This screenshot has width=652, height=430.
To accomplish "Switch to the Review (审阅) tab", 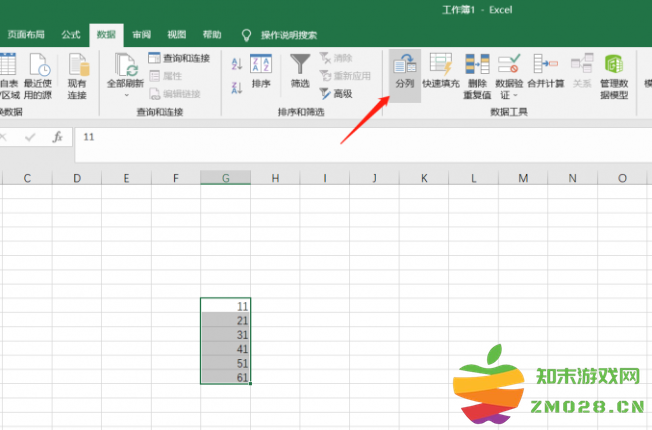I will point(141,35).
